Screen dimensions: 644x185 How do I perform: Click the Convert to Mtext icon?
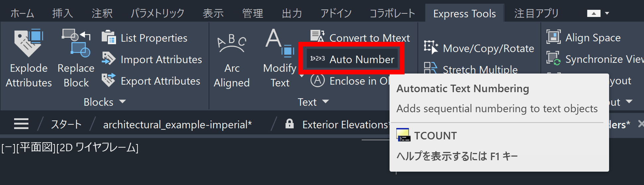tap(317, 37)
